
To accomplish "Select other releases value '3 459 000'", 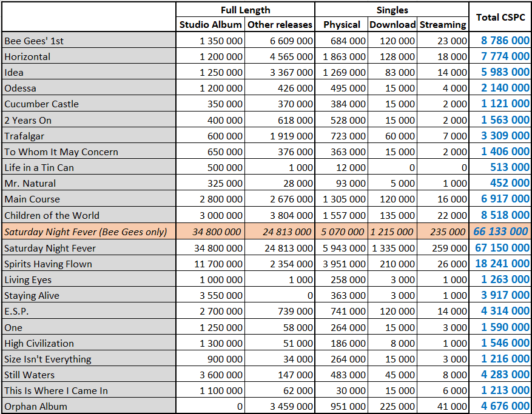I will [291, 406].
